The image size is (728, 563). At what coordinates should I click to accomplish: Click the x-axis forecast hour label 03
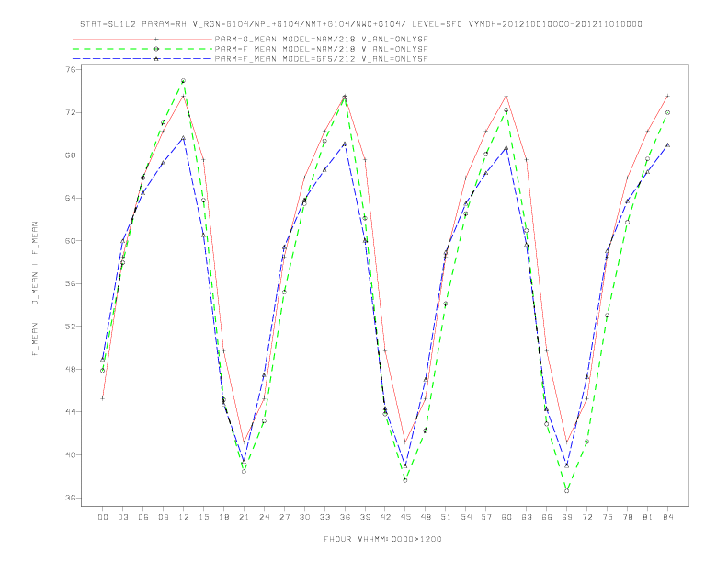122,517
